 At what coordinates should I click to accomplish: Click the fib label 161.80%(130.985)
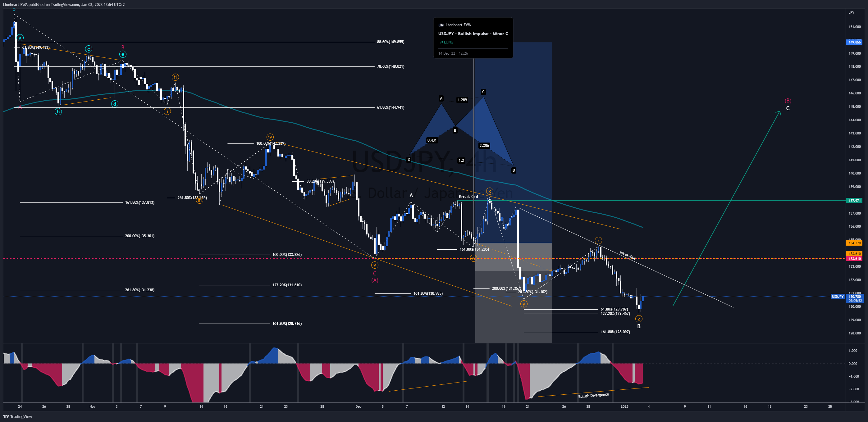[x=428, y=293]
